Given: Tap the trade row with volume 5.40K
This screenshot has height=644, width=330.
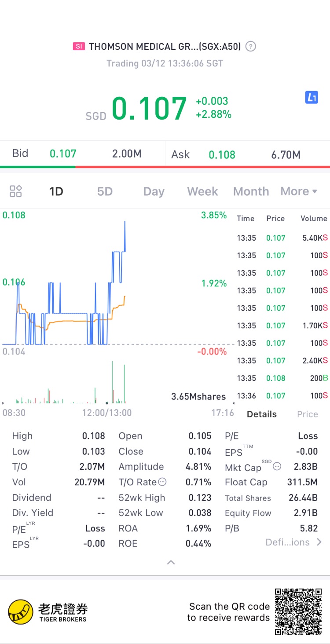Looking at the screenshot, I should click(x=282, y=238).
